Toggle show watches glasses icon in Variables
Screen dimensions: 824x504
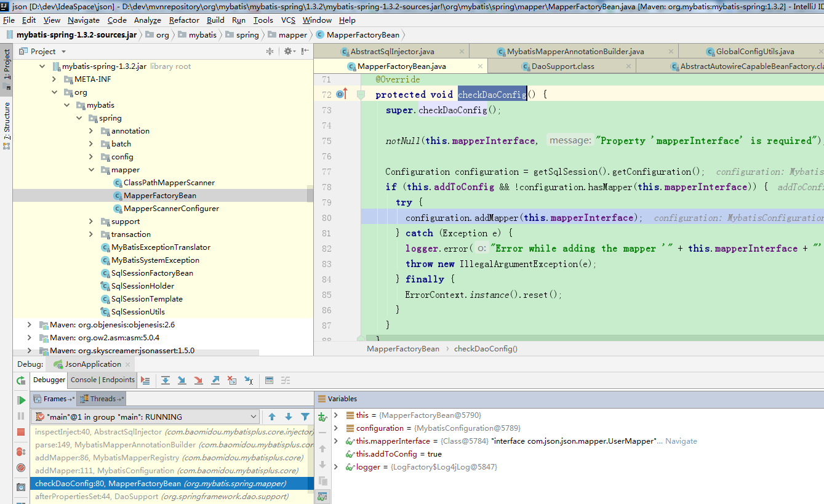click(x=322, y=496)
